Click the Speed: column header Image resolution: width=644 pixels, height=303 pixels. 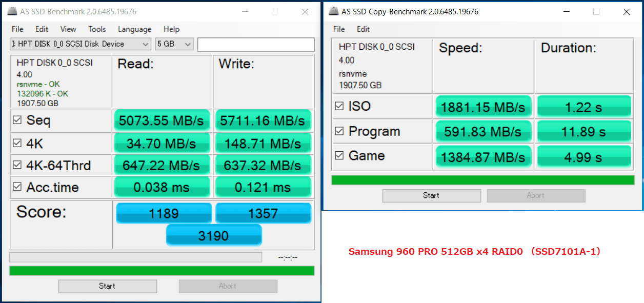(460, 48)
